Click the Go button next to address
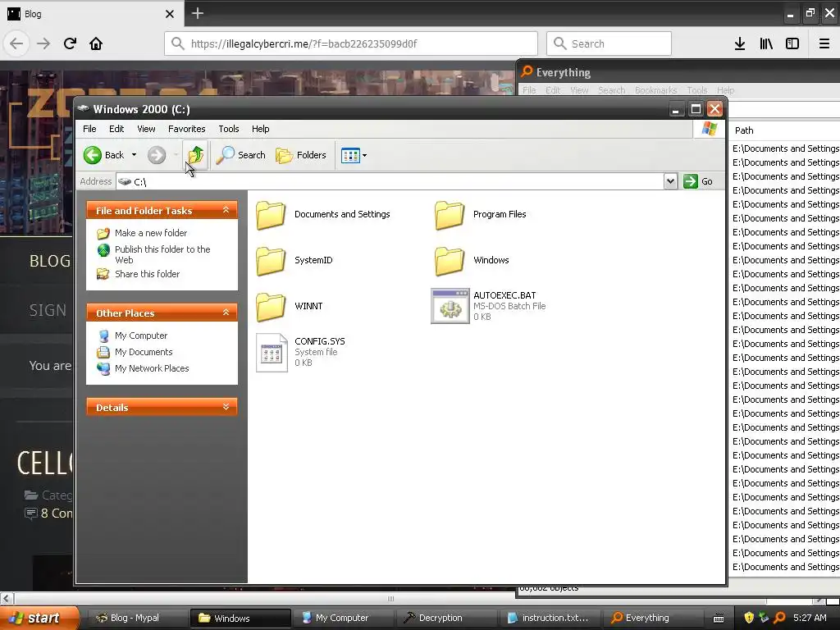Viewport: 840px width, 630px height. tap(698, 181)
